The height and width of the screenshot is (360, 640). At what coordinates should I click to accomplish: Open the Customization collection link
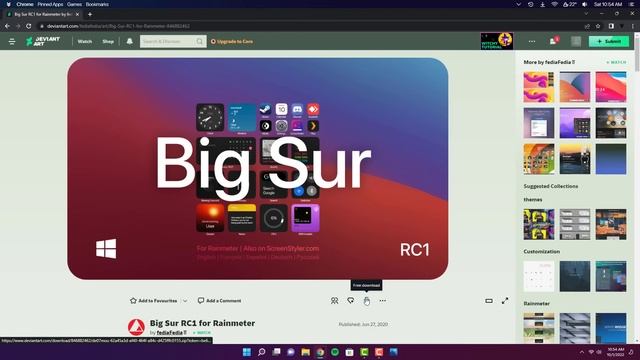(x=542, y=251)
